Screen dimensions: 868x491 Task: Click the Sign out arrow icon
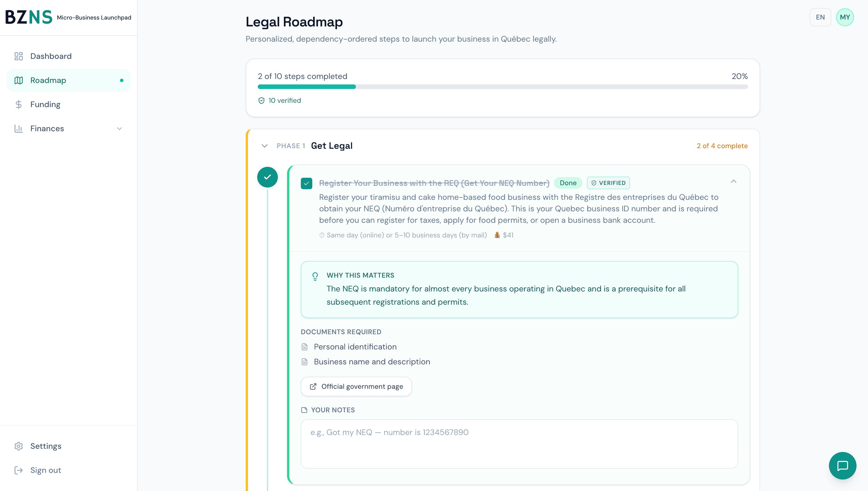click(x=19, y=470)
